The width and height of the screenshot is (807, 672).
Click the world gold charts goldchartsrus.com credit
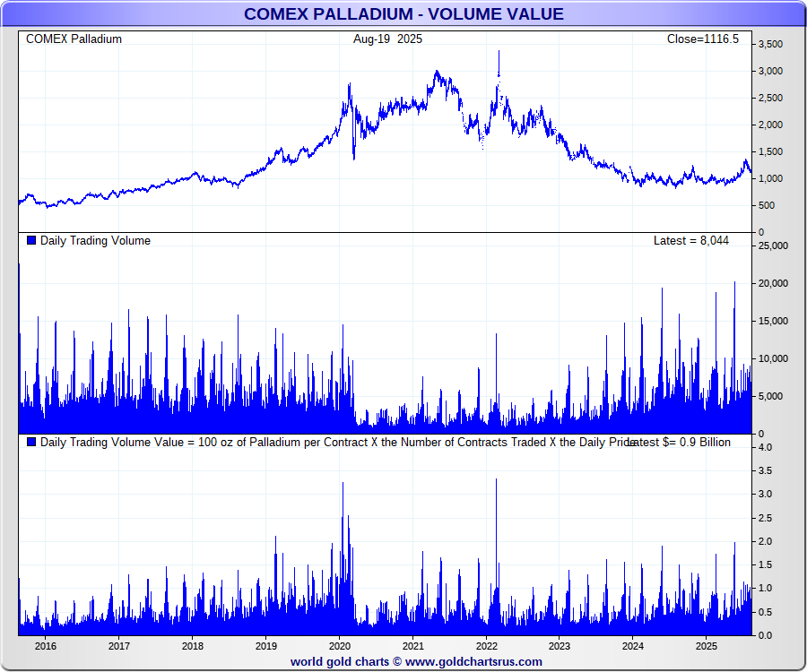coord(416,662)
